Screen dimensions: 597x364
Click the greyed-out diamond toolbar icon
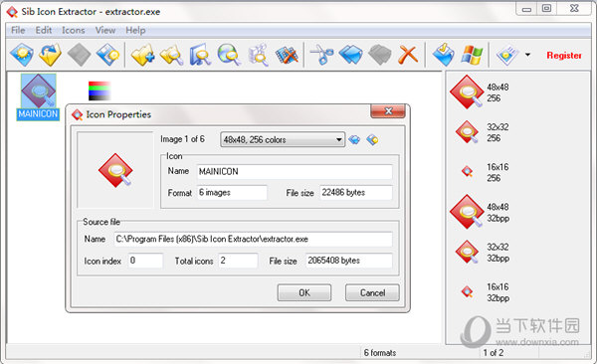point(79,55)
